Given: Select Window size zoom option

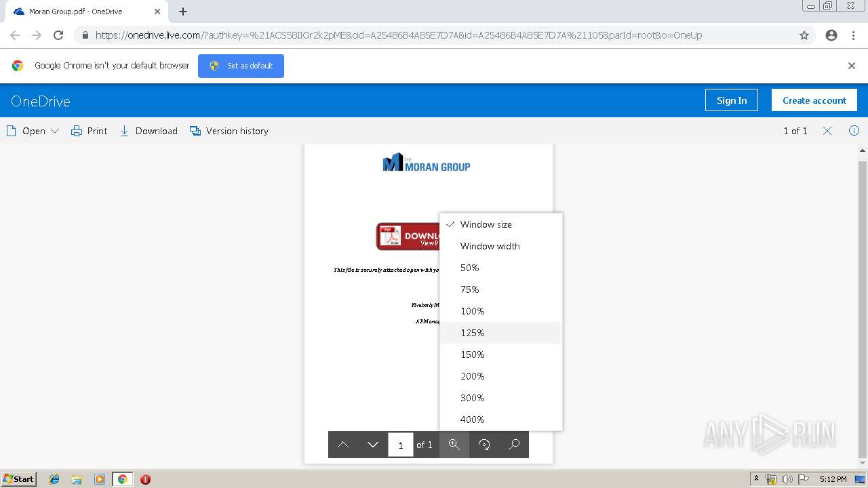Looking at the screenshot, I should coord(501,224).
